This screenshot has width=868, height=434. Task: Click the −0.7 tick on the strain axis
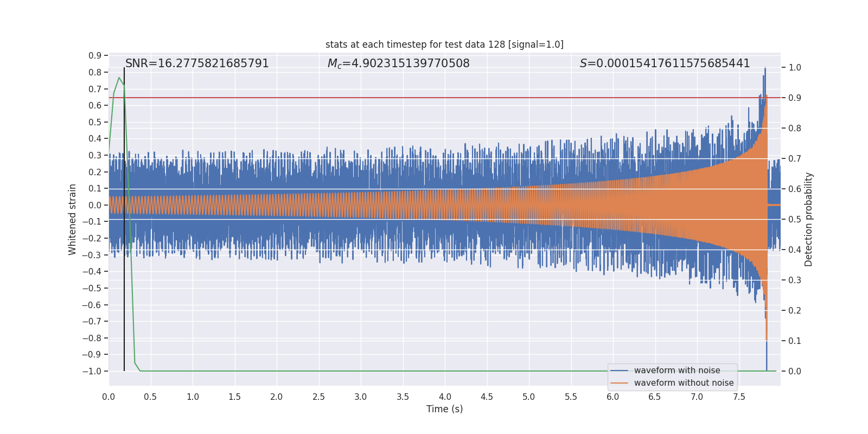(x=92, y=322)
